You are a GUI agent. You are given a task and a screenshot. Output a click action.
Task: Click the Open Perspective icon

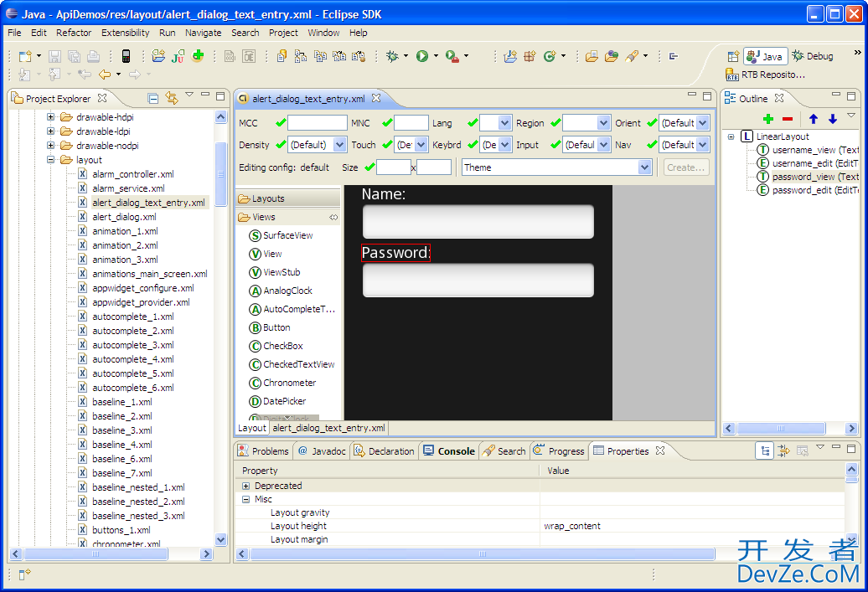733,56
